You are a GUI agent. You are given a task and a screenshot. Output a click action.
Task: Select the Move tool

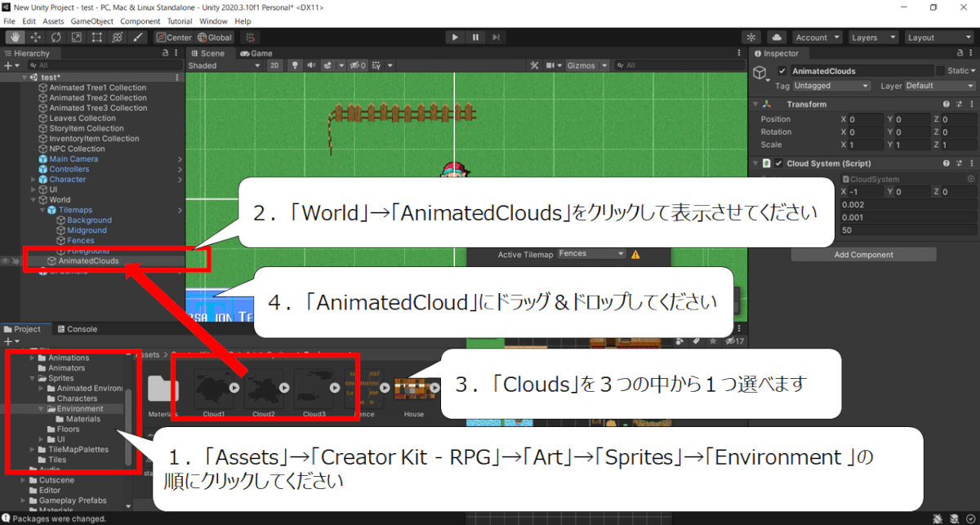coord(35,37)
